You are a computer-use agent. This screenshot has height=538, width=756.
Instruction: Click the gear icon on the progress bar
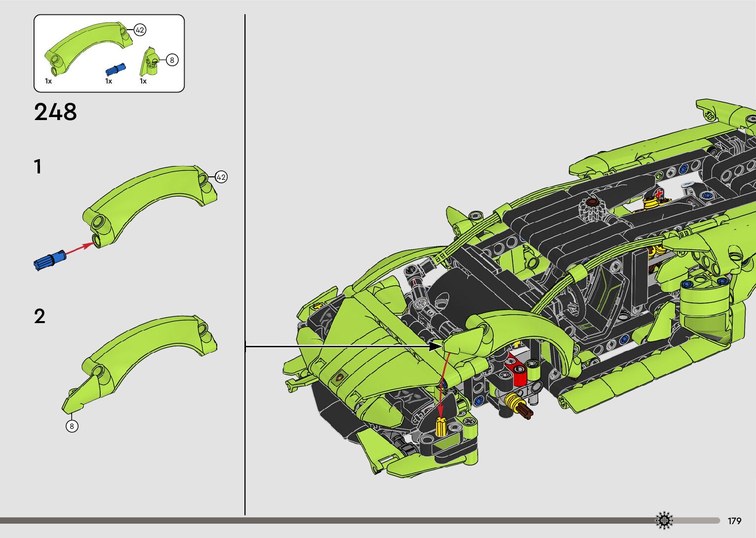[x=664, y=520]
